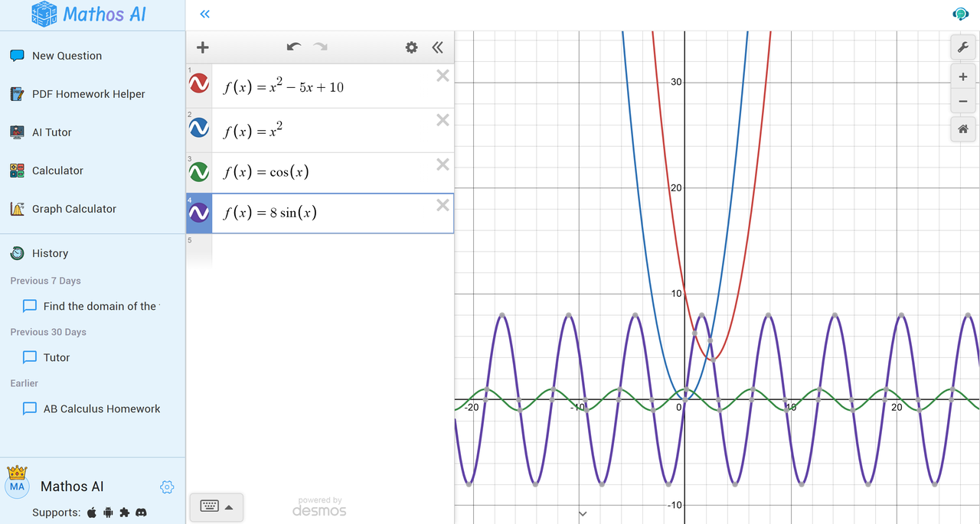The image size is (980, 524).
Task: Undo the last expression edit
Action: tap(294, 47)
